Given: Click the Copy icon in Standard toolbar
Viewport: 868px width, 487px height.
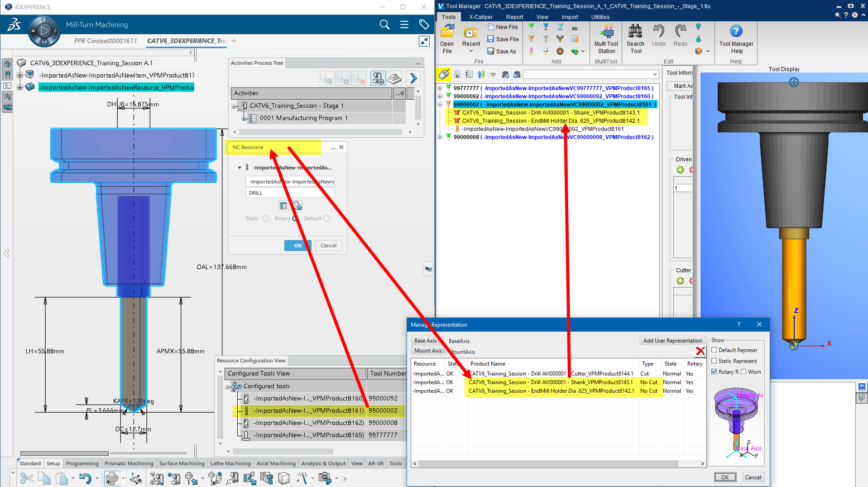Looking at the screenshot, I should click(x=44, y=478).
